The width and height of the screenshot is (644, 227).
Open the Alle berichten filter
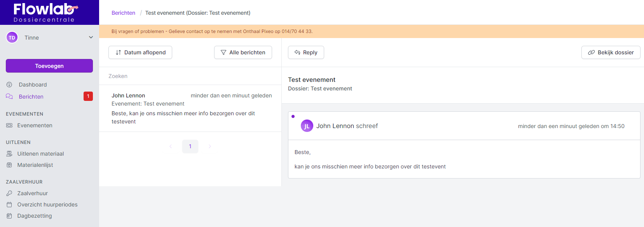[243, 52]
